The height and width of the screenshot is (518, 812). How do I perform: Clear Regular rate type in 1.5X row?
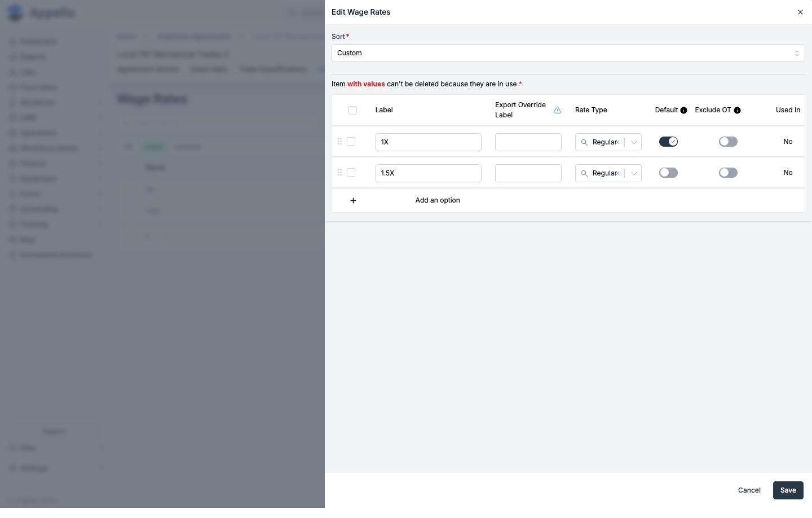coord(618,173)
